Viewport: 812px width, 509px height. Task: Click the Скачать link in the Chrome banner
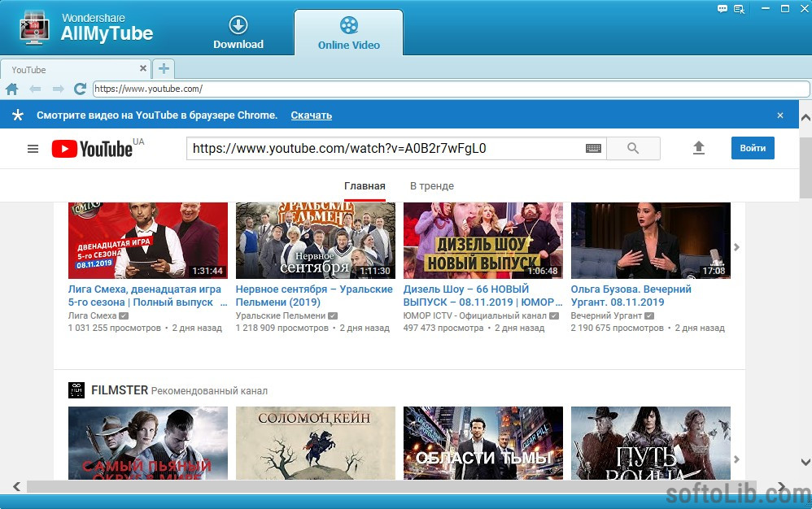pos(312,115)
